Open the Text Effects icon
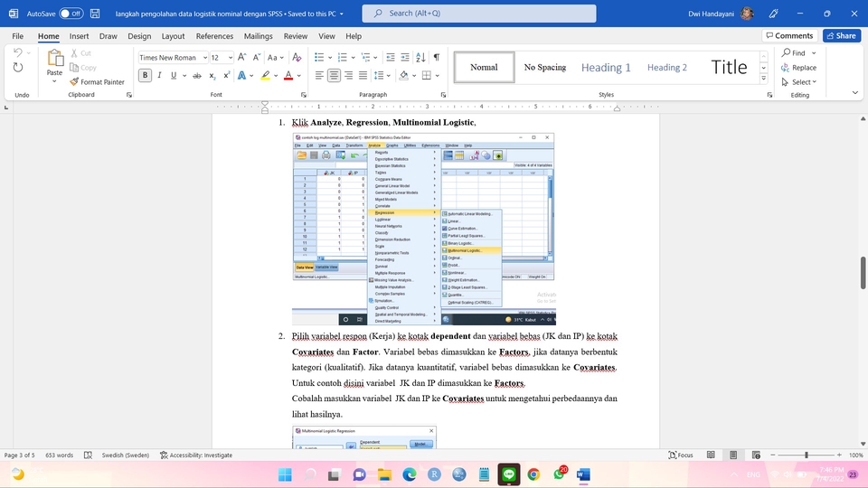Viewport: 868px width, 488px height. point(242,75)
